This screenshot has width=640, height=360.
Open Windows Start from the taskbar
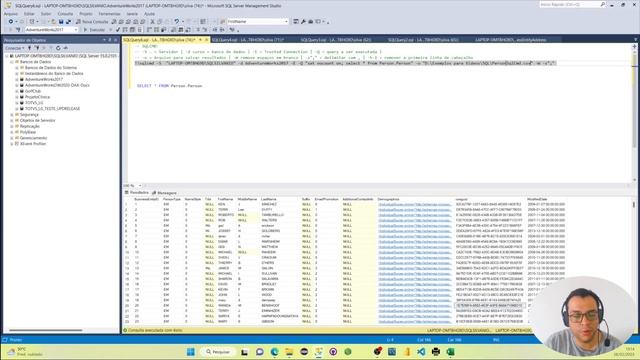coord(191,351)
